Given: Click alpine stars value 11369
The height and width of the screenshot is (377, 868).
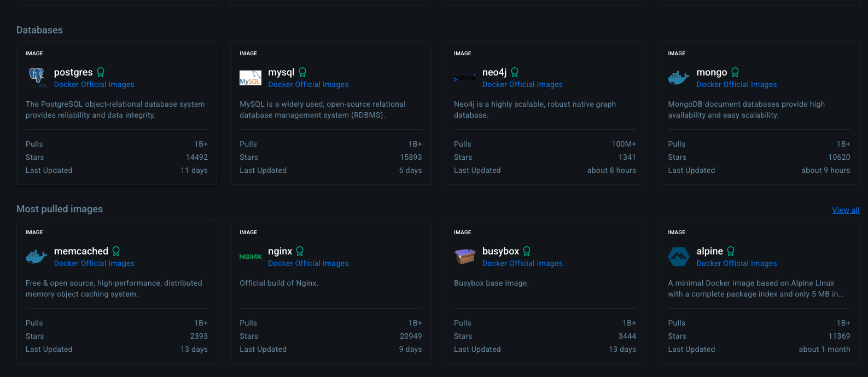Looking at the screenshot, I should [x=839, y=336].
